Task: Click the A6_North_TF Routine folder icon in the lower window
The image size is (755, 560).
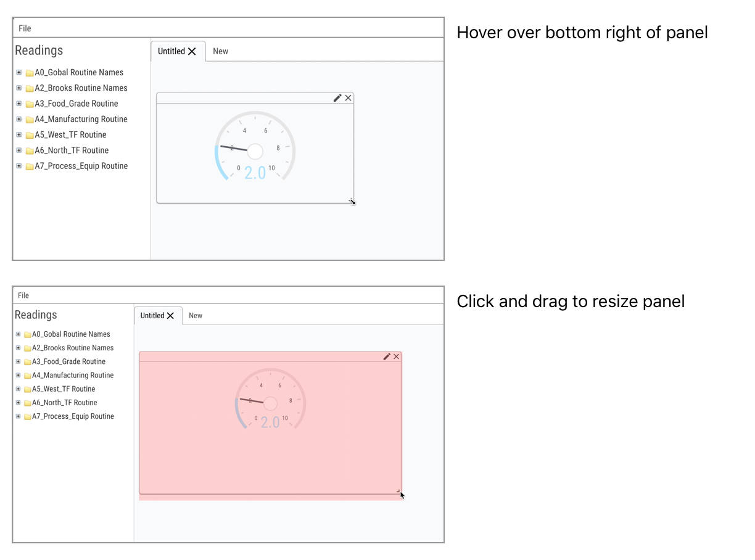Action: (x=28, y=403)
